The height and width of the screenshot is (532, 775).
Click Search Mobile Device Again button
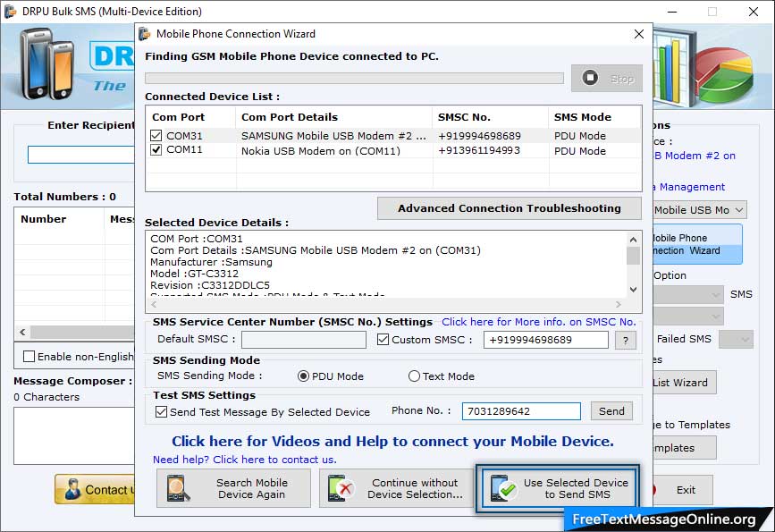234,488
